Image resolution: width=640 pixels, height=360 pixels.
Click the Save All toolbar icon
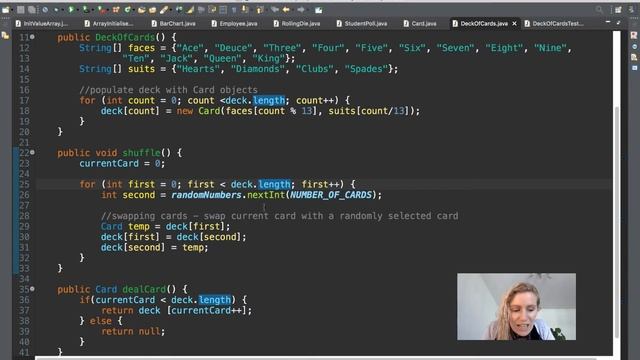[x=31, y=9]
